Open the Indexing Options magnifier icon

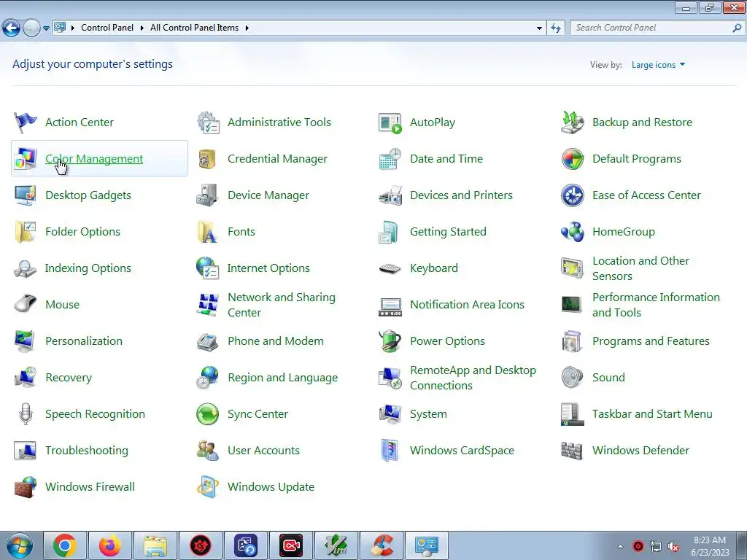click(x=26, y=268)
